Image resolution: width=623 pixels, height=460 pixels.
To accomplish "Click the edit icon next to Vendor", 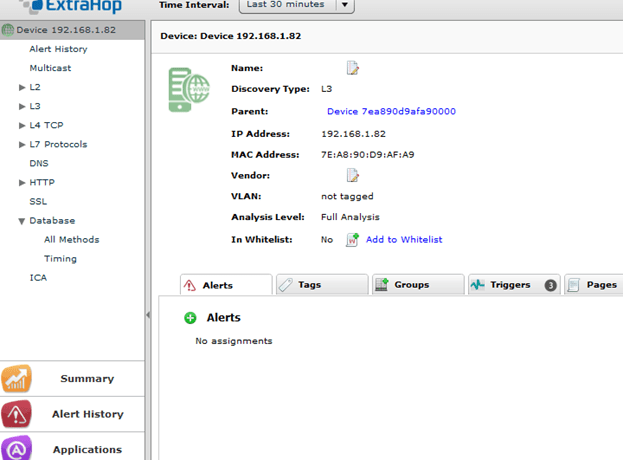I will pos(352,176).
